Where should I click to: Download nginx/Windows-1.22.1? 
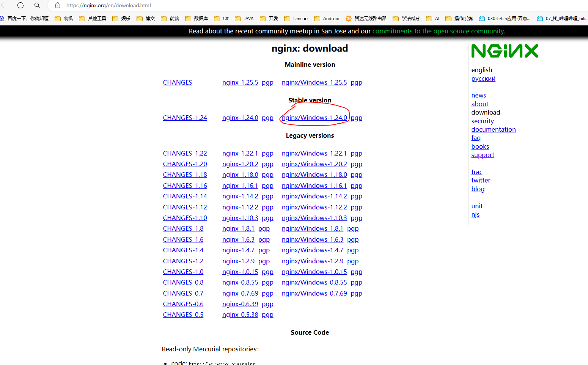314,153
